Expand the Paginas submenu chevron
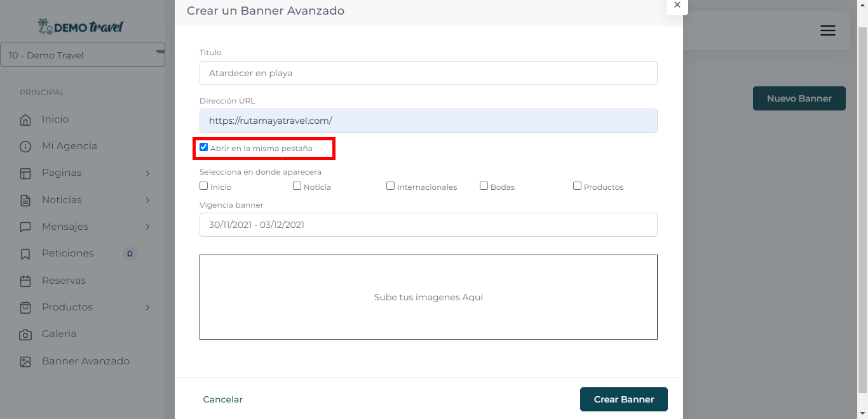 [147, 173]
